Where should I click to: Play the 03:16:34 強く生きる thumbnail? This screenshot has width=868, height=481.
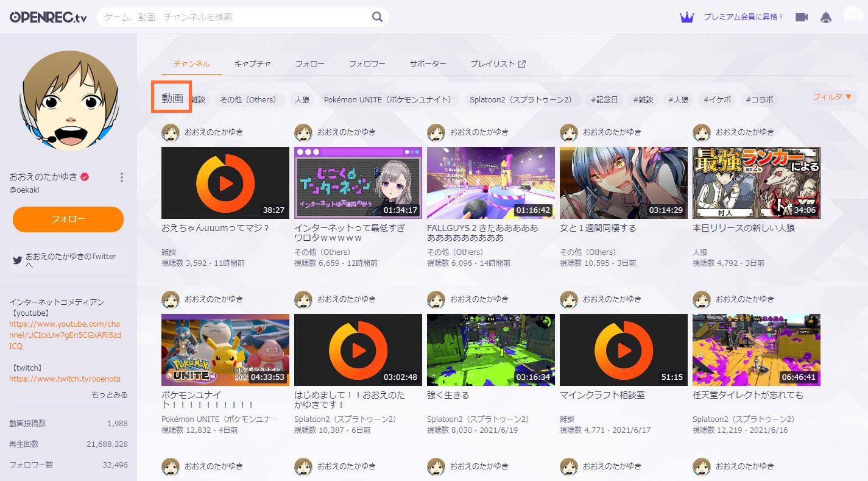click(x=491, y=349)
